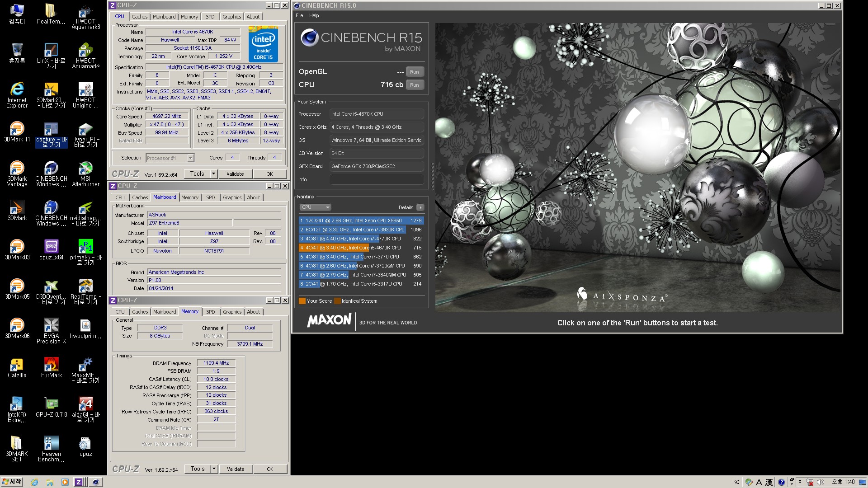868x488 pixels.
Task: Click Internet Explorer quick launch icon in taskbar
Action: tap(34, 482)
